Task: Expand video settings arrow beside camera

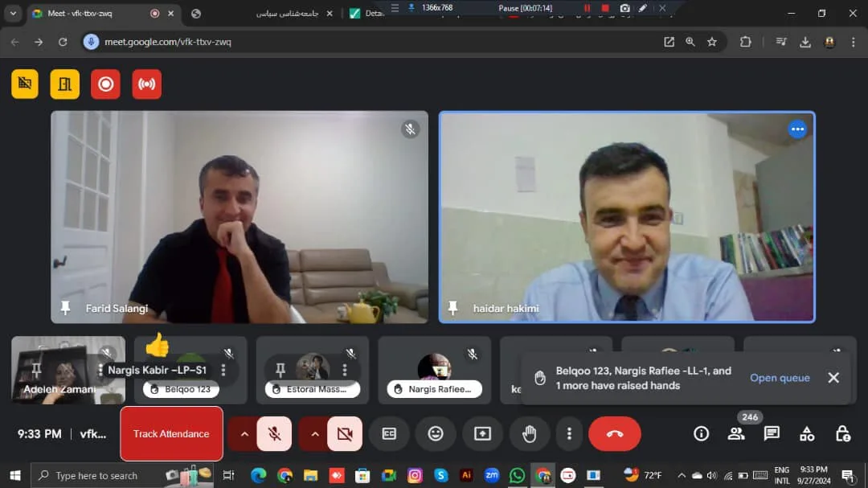Action: click(315, 434)
